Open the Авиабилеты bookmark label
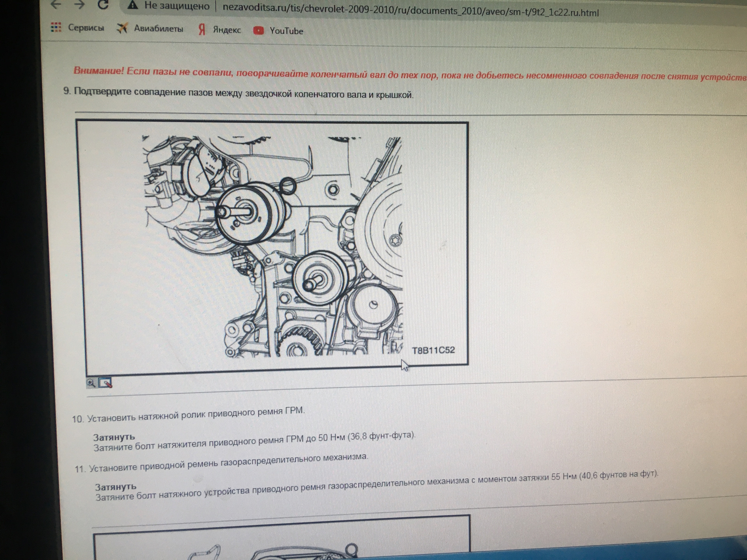The height and width of the screenshot is (560, 747). (x=158, y=28)
